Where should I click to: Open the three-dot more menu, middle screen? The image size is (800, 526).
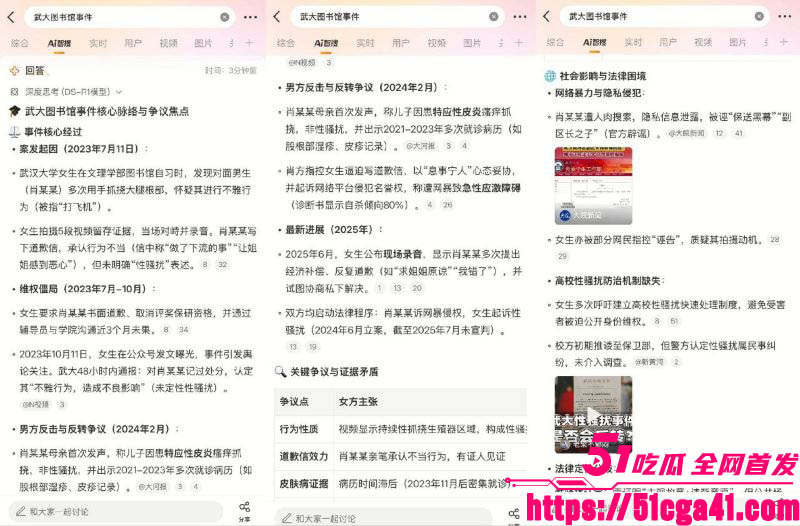[520, 17]
